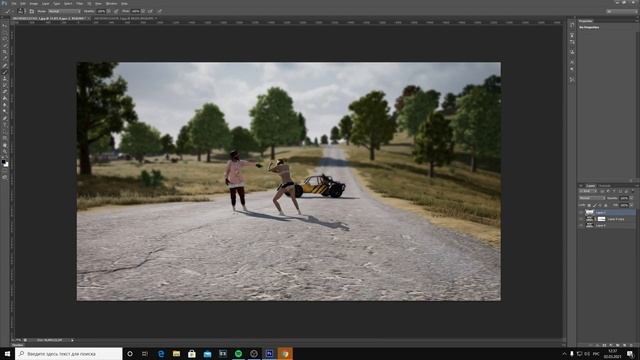Select the Lasso tool
The height and width of the screenshot is (360, 640).
coord(5,39)
